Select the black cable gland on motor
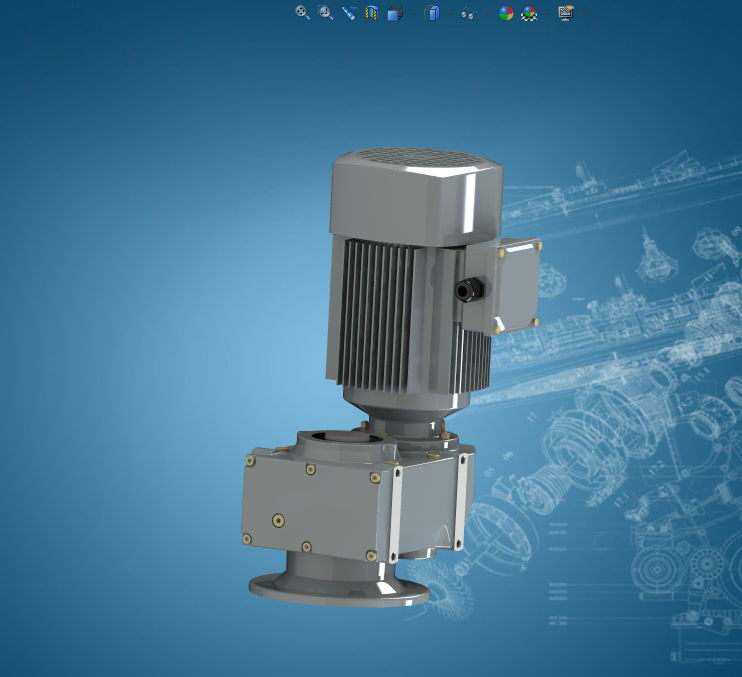The image size is (742, 677). click(x=469, y=289)
